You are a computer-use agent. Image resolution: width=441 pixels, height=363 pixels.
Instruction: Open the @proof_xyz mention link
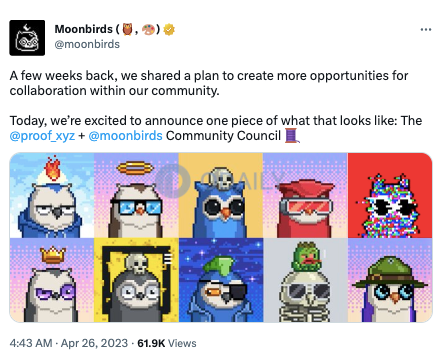coord(42,136)
